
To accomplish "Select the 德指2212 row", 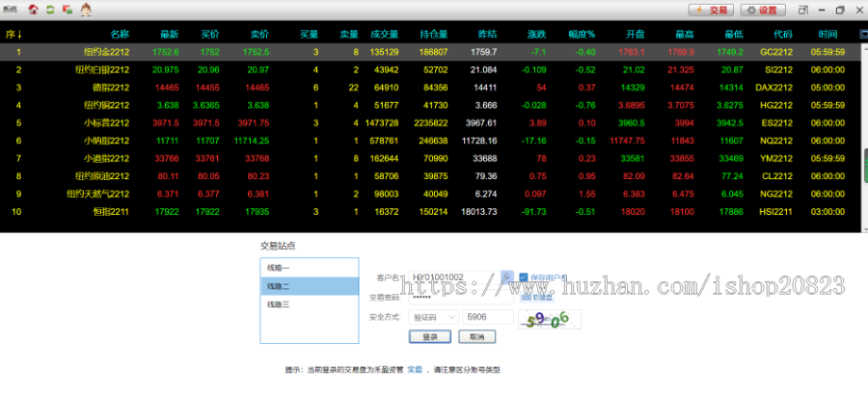I will (x=429, y=88).
